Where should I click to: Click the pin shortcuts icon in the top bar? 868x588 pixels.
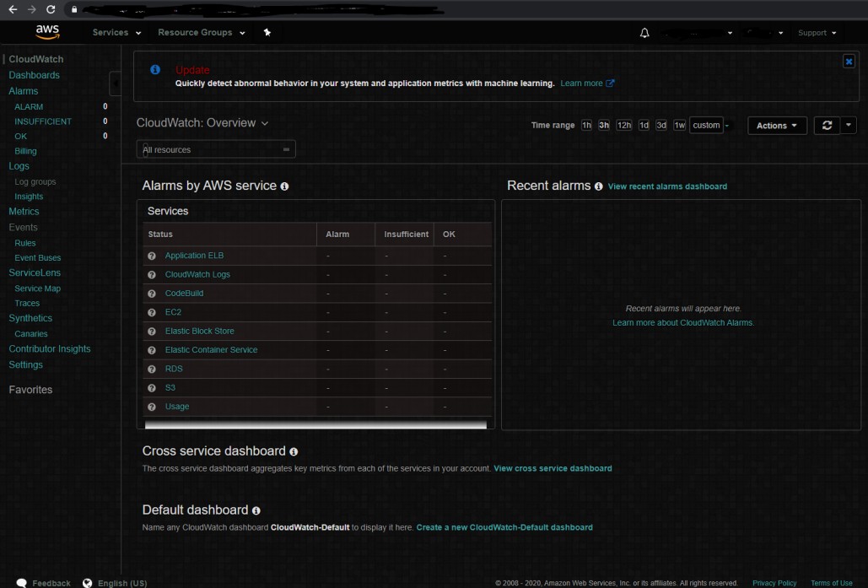[267, 32]
